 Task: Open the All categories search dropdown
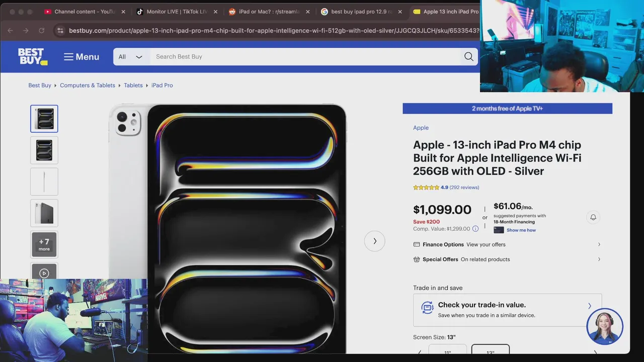point(130,57)
